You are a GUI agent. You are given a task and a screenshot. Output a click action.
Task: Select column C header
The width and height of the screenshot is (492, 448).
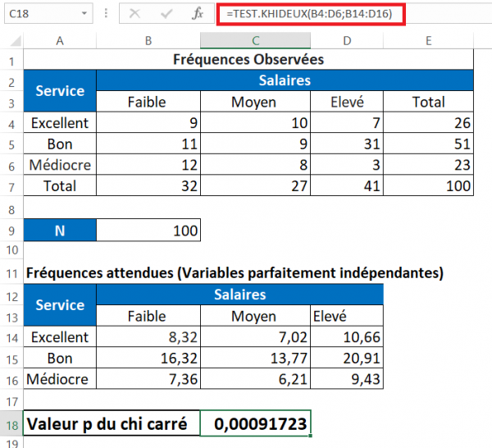pyautogui.click(x=256, y=41)
